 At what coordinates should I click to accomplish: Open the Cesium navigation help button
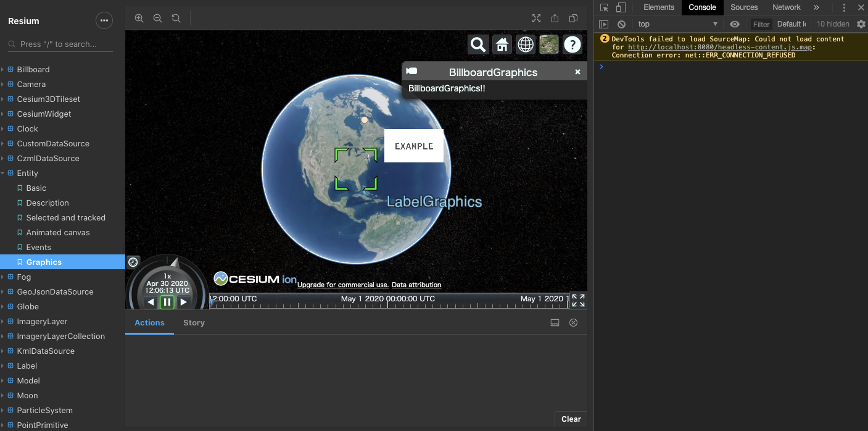pyautogui.click(x=572, y=45)
